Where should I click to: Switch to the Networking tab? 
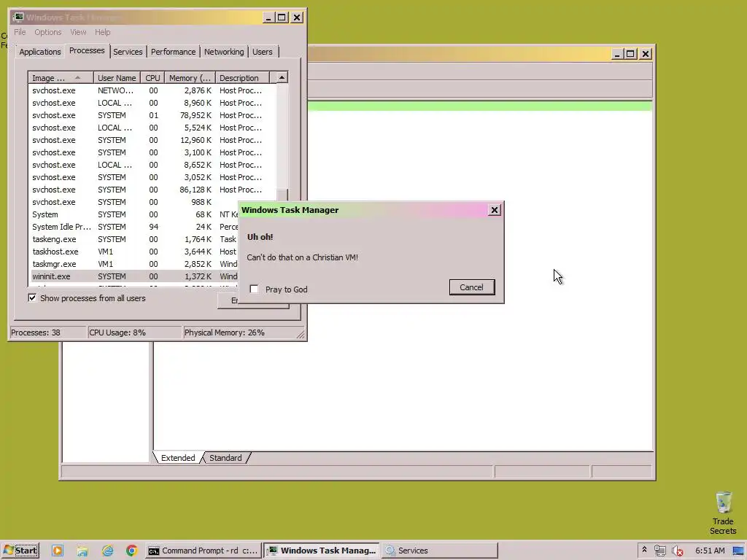point(224,52)
